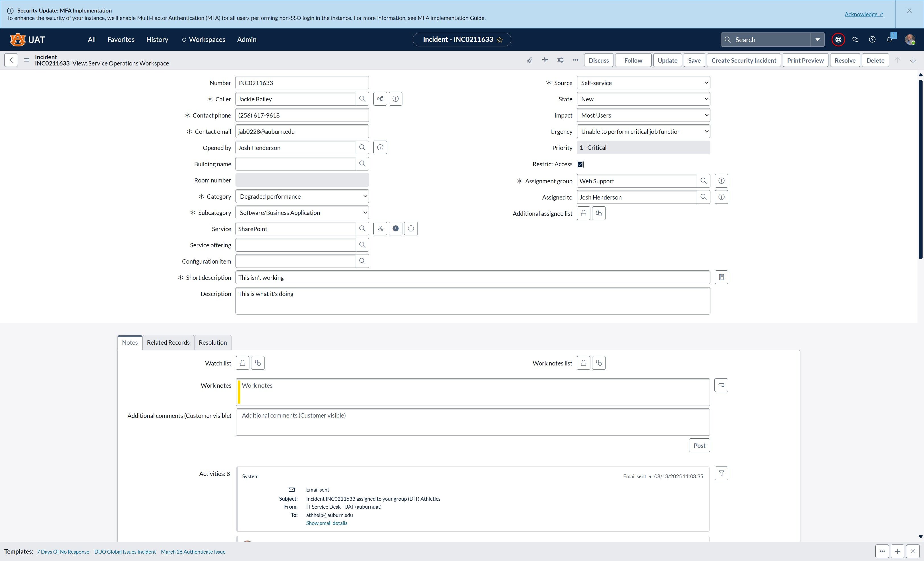Viewport: 924px width, 561px height.
Task: Open the State dropdown
Action: [644, 99]
